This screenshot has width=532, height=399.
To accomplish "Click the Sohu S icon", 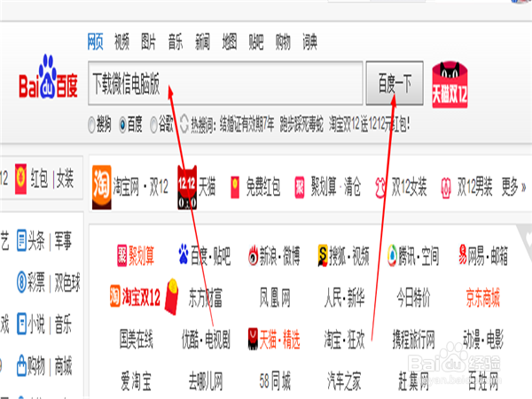I will tap(323, 255).
